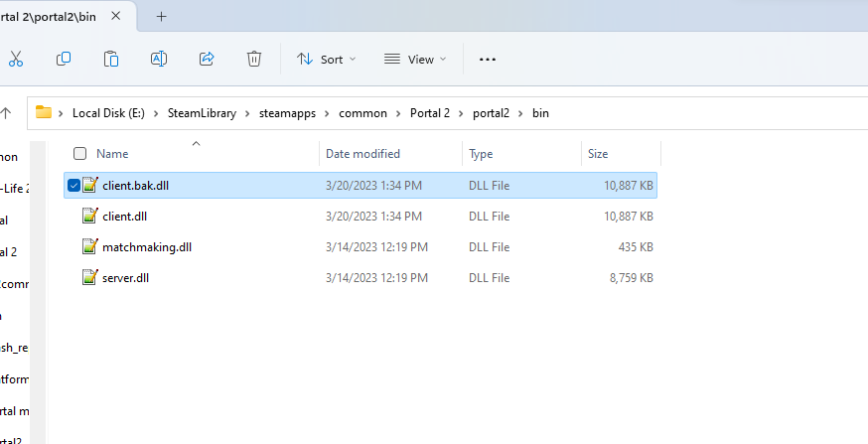Screen dimensions: 868x444
Task: Click the Paste clipboard icon
Action: pyautogui.click(x=111, y=59)
